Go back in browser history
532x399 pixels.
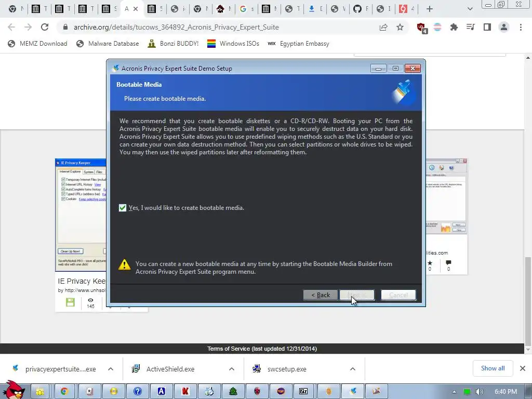(x=11, y=27)
